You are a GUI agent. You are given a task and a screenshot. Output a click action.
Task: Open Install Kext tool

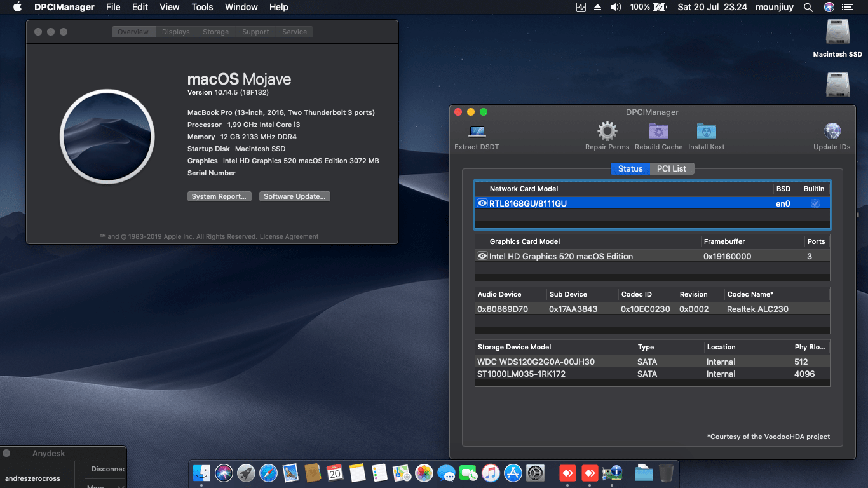tap(706, 132)
